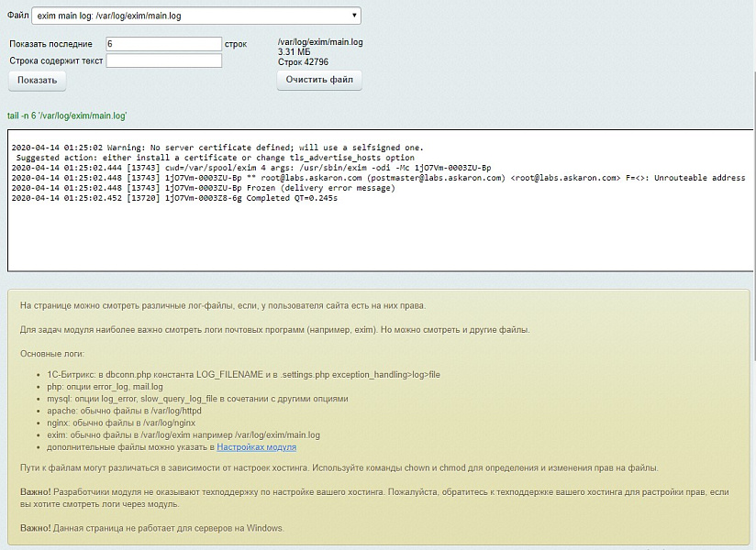The image size is (756, 550).
Task: Open the Настройках модуля link
Action: (x=256, y=447)
